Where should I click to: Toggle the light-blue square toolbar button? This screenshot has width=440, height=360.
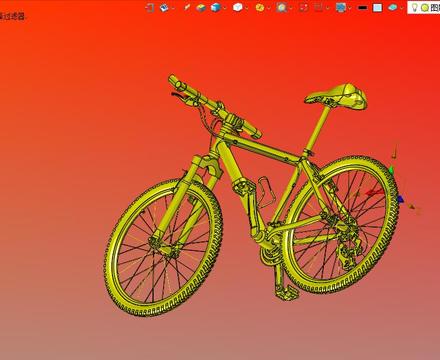(x=377, y=8)
